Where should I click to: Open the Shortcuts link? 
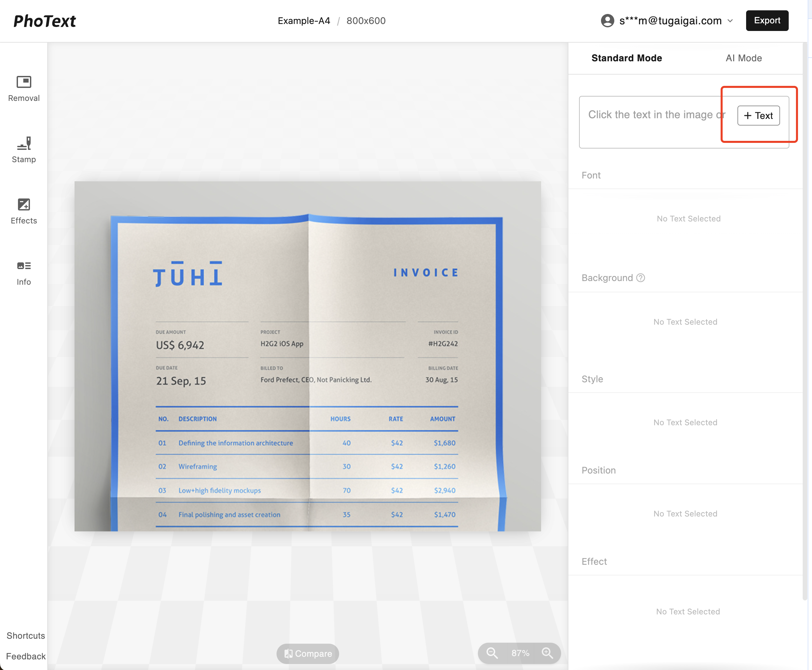pyautogui.click(x=26, y=636)
